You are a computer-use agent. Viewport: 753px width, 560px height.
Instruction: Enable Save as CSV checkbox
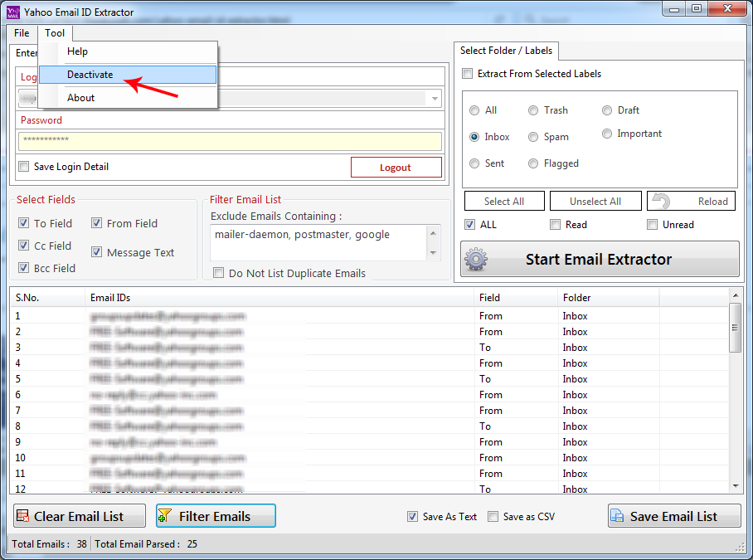(493, 516)
